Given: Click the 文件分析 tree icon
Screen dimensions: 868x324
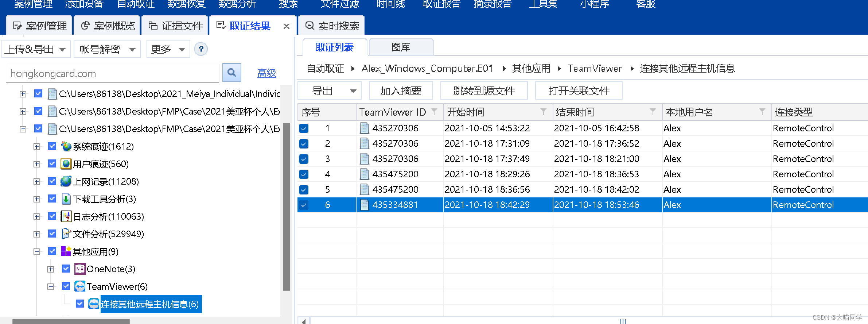Looking at the screenshot, I should [66, 234].
